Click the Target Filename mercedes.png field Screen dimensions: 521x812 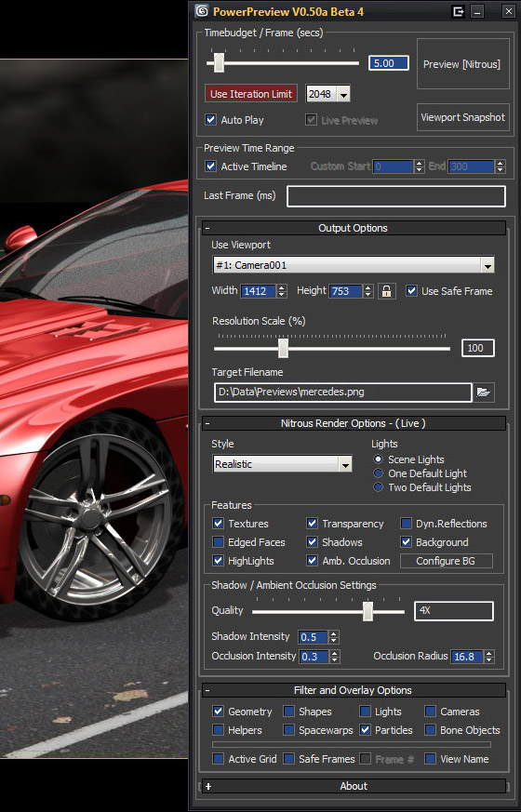pyautogui.click(x=343, y=392)
